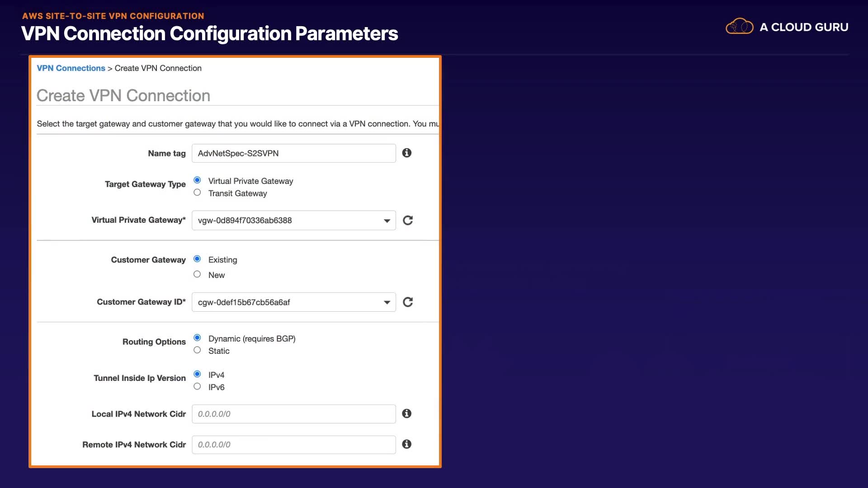
Task: Open the Virtual Private Gateway dropdown
Action: pyautogui.click(x=293, y=221)
